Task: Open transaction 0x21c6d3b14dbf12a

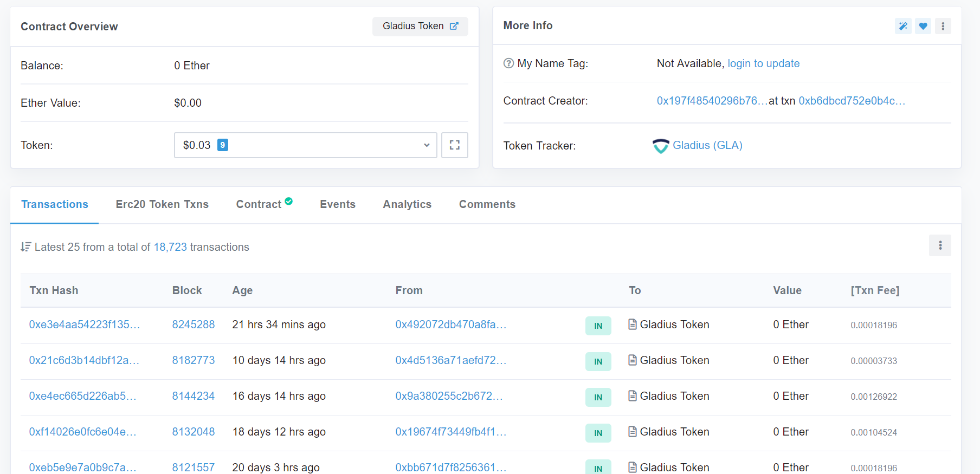Action: click(84, 360)
